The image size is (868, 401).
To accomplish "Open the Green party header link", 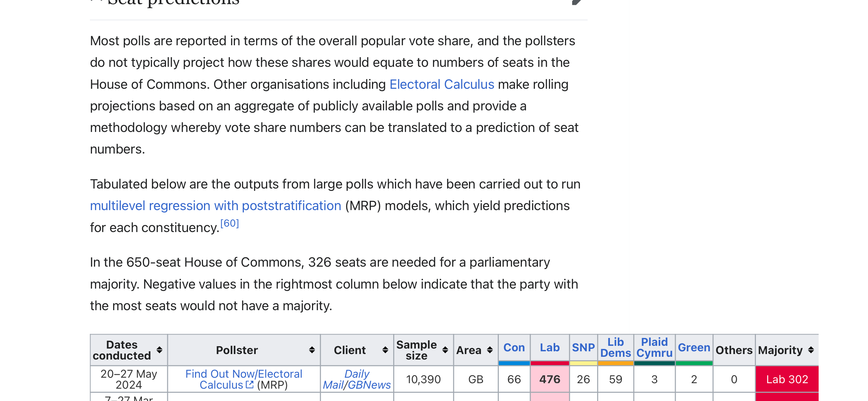I will [694, 348].
